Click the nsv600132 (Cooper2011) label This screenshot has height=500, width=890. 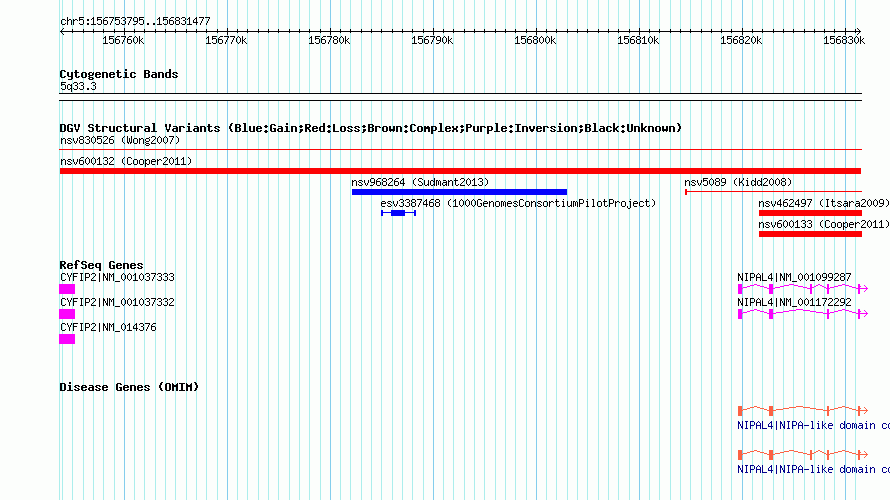[126, 161]
